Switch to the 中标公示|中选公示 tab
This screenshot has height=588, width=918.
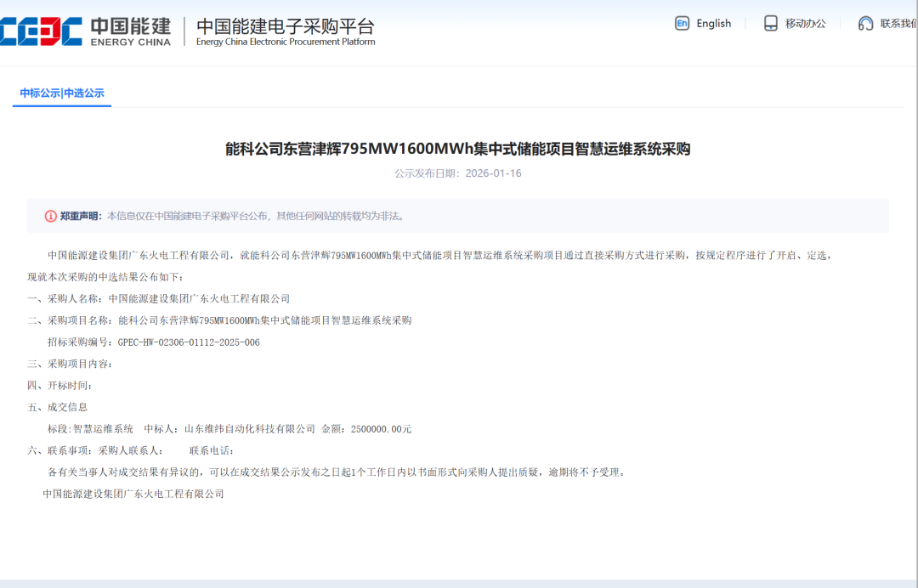pos(61,92)
